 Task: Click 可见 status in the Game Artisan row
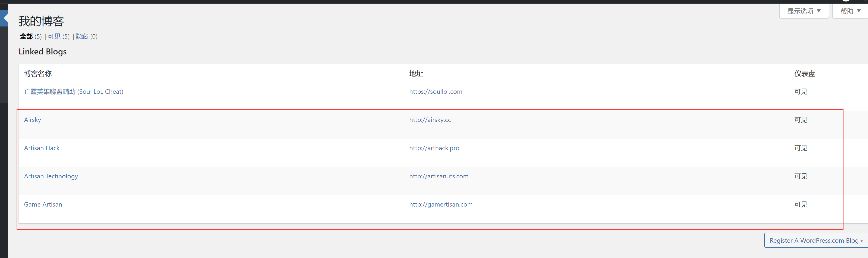pyautogui.click(x=801, y=205)
